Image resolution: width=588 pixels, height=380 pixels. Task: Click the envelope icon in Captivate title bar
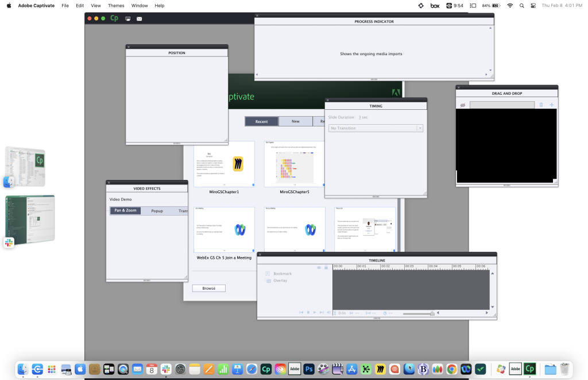140,18
